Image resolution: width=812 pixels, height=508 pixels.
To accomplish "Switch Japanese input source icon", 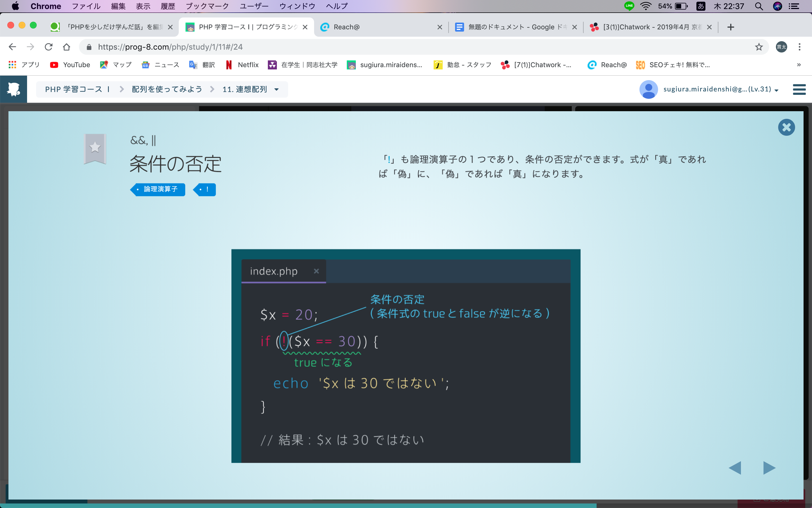I will (x=701, y=6).
